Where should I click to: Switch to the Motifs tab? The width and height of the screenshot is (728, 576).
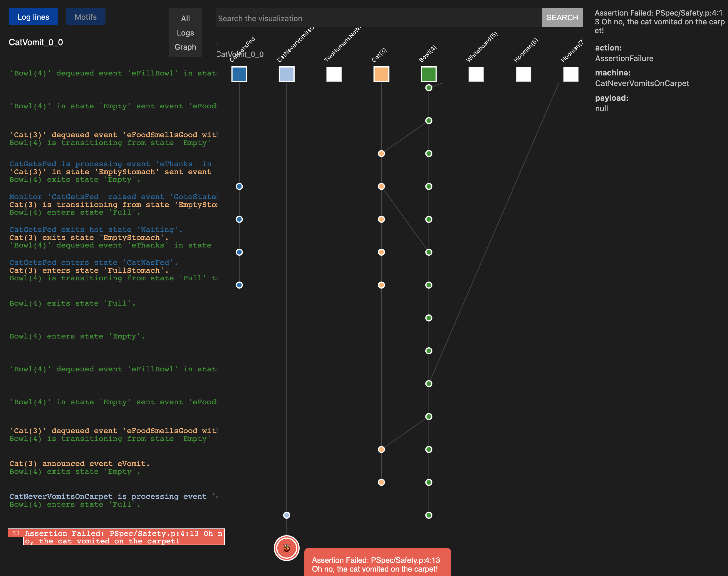[85, 17]
